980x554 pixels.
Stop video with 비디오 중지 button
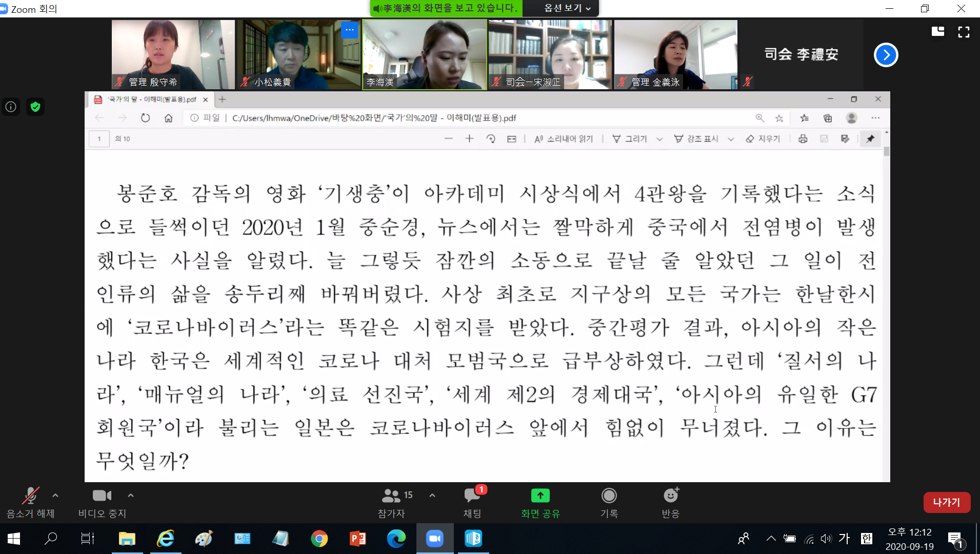point(102,502)
